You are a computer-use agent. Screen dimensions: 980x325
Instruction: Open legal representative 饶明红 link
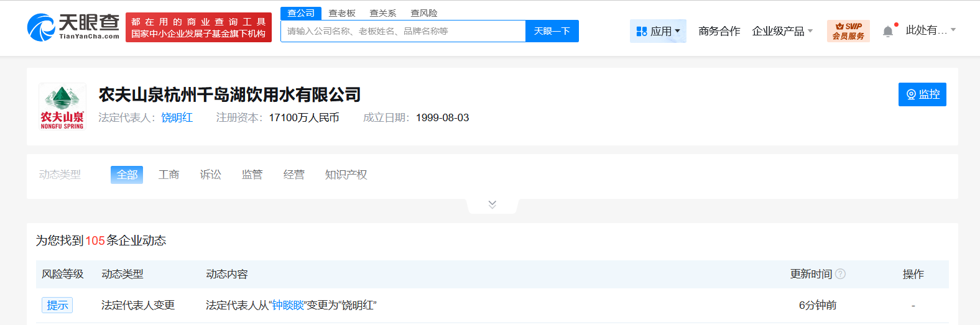[177, 117]
